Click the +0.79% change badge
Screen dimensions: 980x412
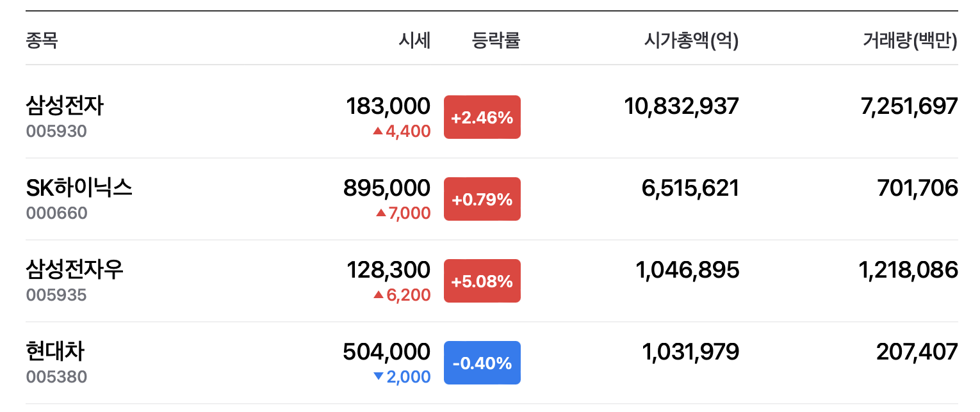(x=482, y=199)
